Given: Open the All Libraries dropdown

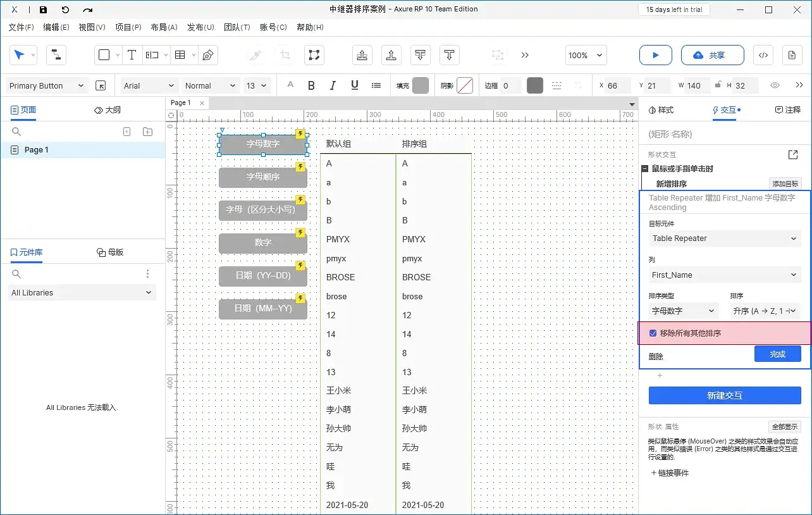Looking at the screenshot, I should coord(81,292).
